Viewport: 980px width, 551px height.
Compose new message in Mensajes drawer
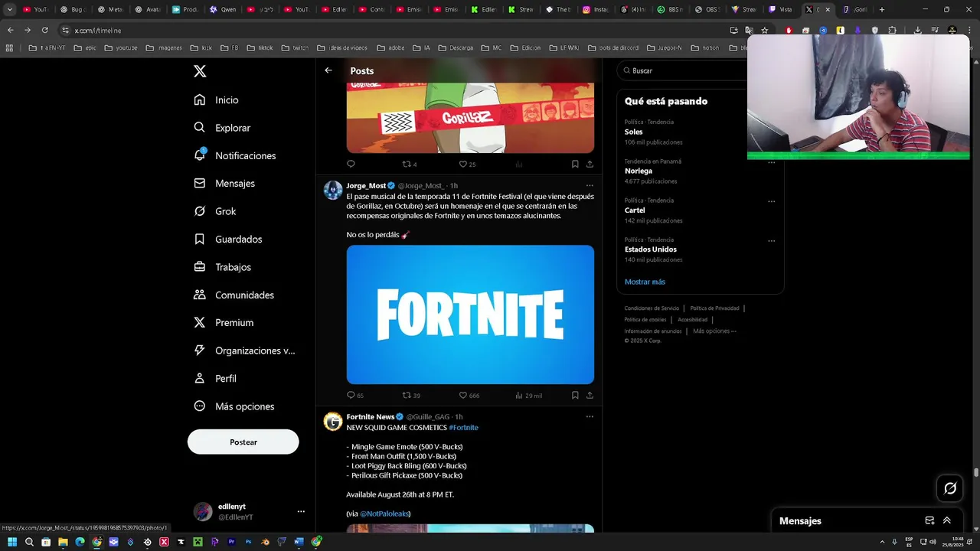click(929, 520)
